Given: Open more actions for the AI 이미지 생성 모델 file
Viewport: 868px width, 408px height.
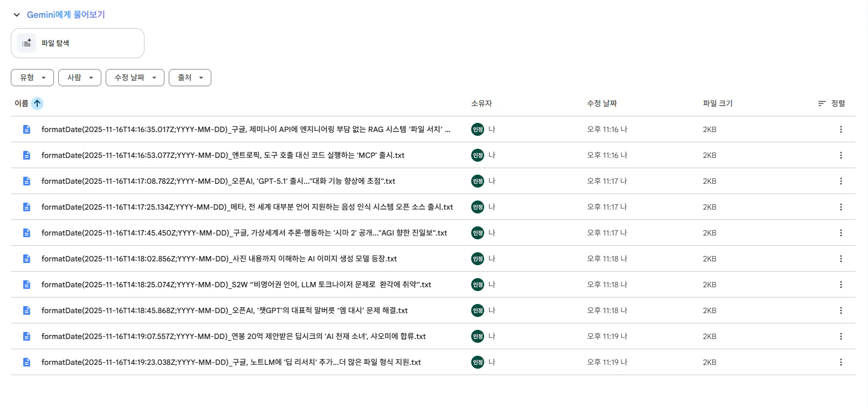Looking at the screenshot, I should (x=841, y=259).
